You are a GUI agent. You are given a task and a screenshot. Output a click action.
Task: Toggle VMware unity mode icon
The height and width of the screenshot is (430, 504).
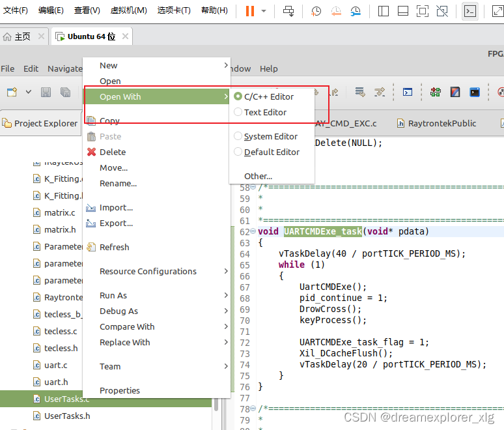point(442,11)
